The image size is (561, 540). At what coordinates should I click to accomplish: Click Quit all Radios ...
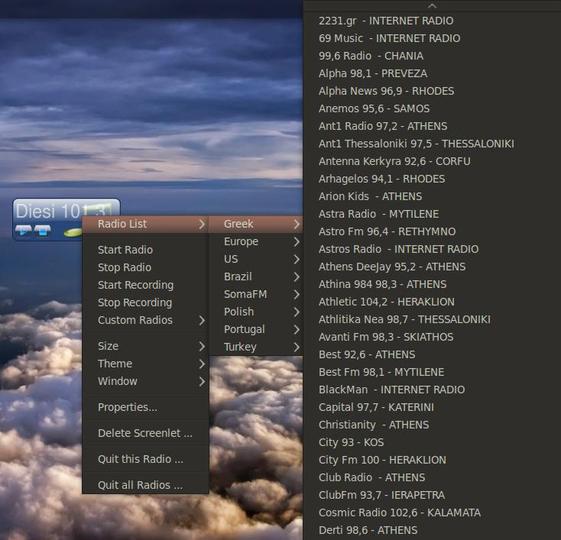146,485
